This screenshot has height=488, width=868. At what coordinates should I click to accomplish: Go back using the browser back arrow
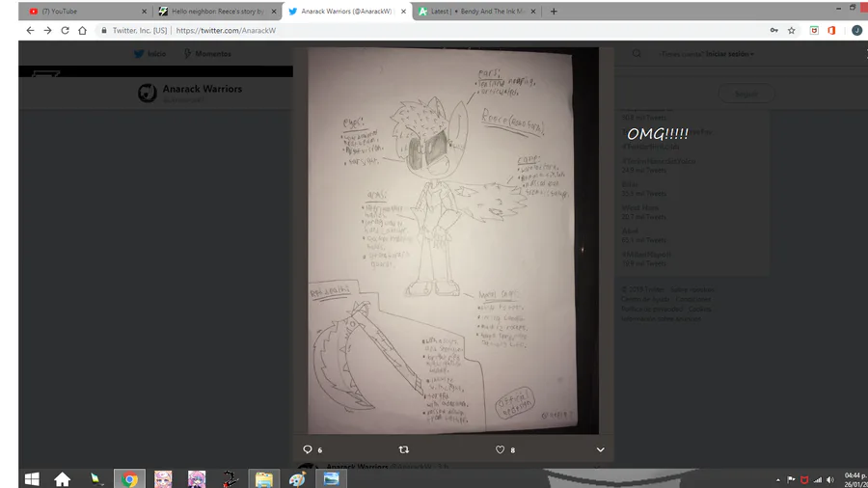click(31, 31)
